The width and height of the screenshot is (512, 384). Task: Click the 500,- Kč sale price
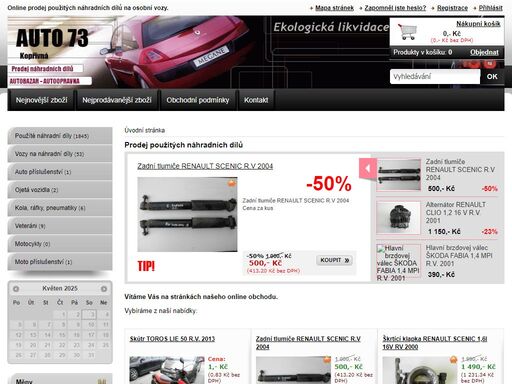(265, 263)
